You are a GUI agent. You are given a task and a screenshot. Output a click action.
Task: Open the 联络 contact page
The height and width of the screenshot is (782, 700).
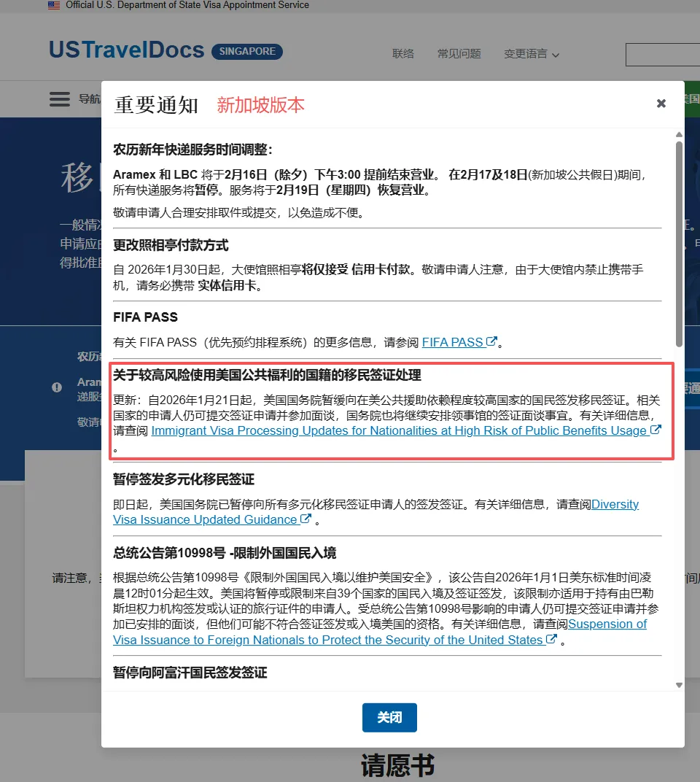402,54
